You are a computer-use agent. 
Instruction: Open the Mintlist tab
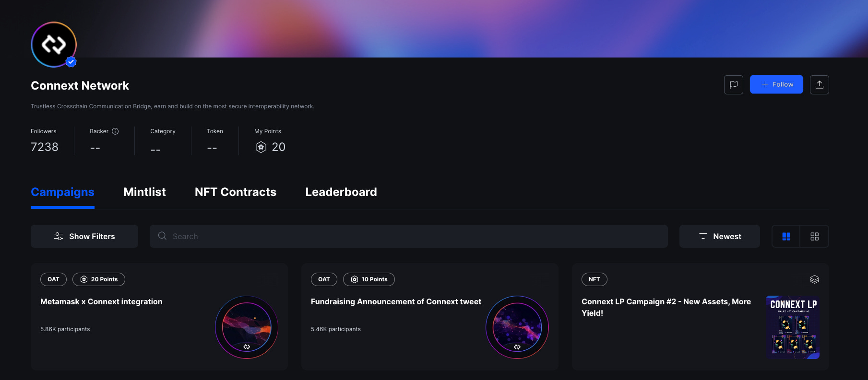pyautogui.click(x=144, y=192)
